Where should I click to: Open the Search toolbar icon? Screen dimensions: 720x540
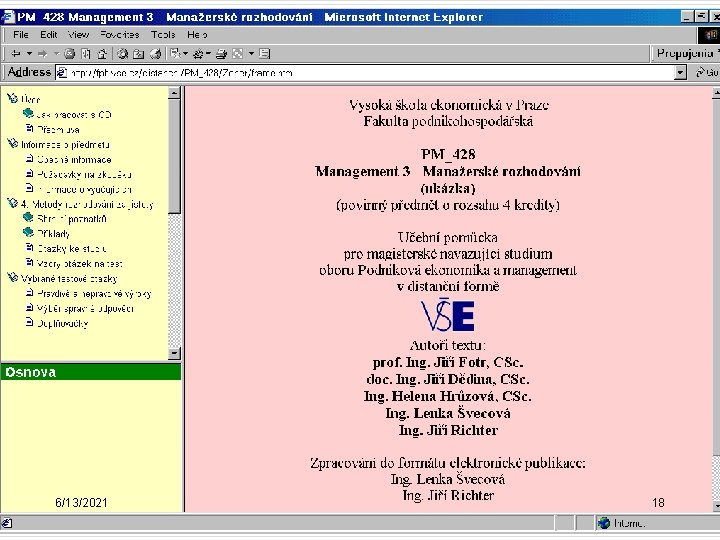coord(122,54)
